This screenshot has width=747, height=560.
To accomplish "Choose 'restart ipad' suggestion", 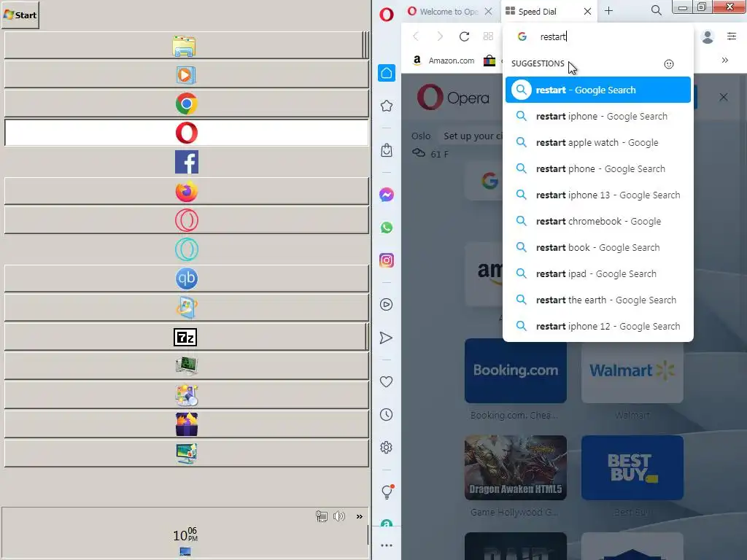I will (598, 273).
